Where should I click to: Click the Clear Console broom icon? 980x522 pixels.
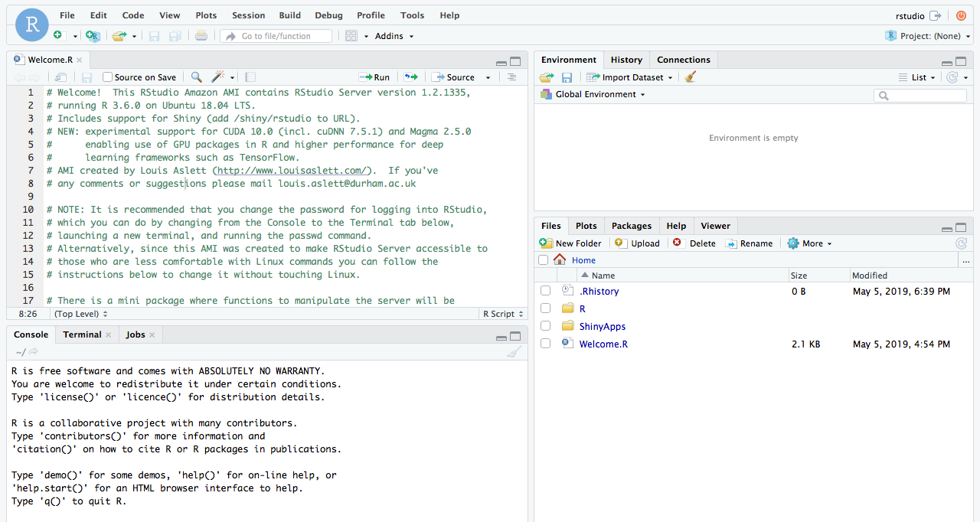click(x=514, y=352)
